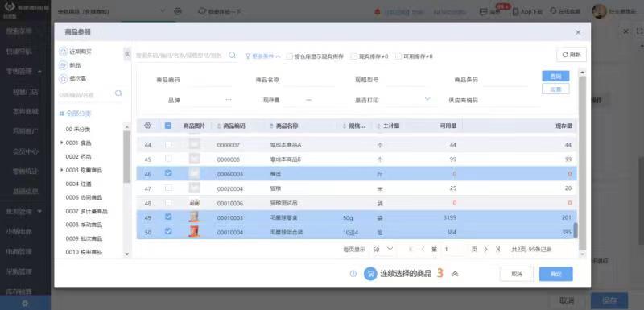Toggle 现有库存≠0 checkbox
This screenshot has height=310, width=644.
point(354,56)
